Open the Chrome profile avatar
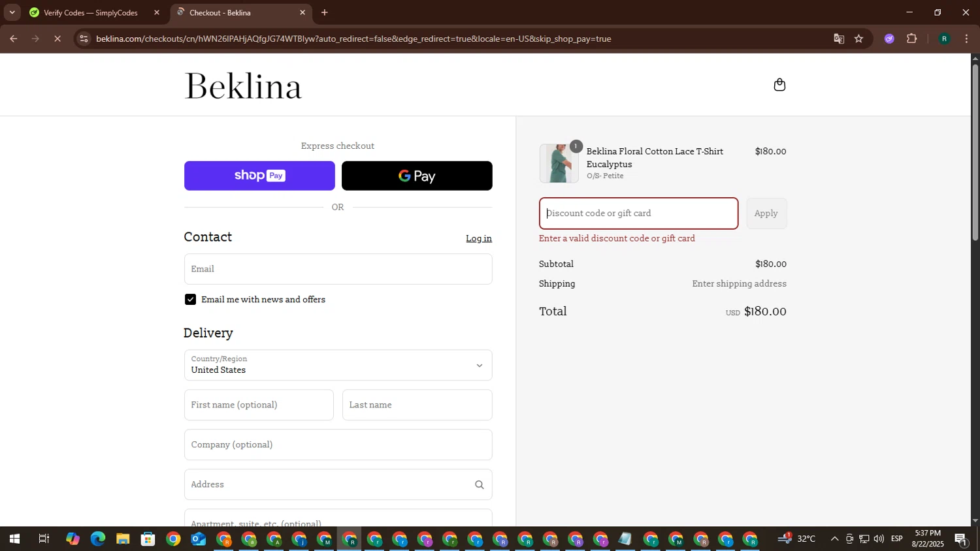This screenshot has height=551, width=980. click(x=943, y=39)
